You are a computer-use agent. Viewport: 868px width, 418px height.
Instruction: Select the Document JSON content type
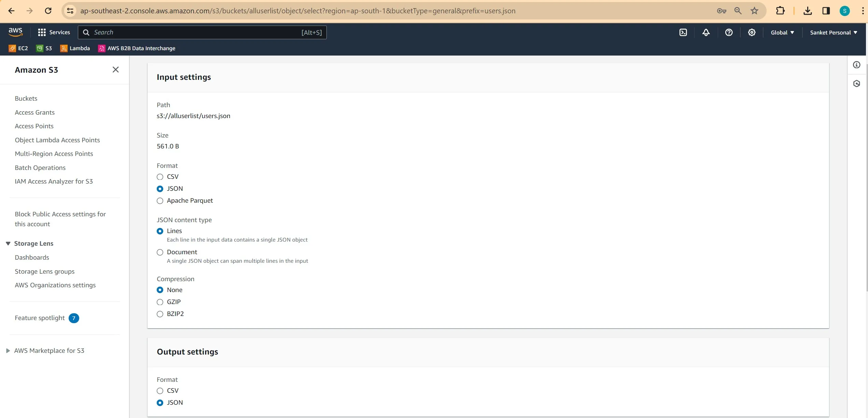[x=159, y=251]
